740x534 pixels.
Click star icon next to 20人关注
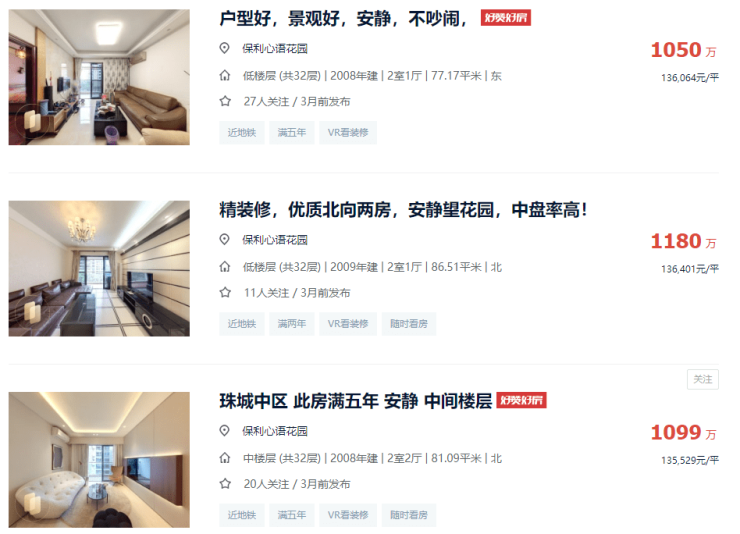click(x=225, y=484)
